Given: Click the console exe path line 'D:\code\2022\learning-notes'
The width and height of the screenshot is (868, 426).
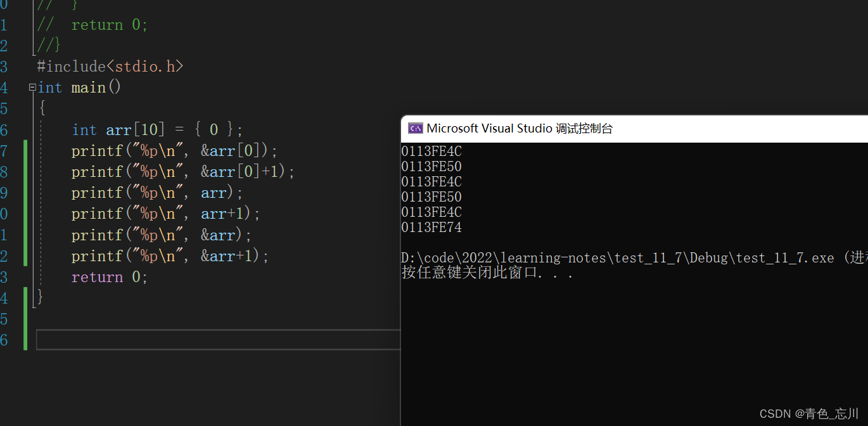Looking at the screenshot, I should pos(634,259).
